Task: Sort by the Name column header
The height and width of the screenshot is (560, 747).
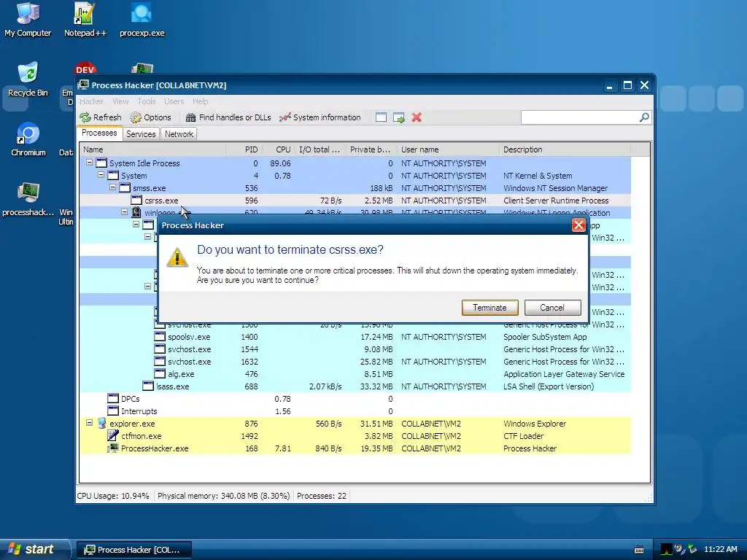Action: (x=152, y=149)
